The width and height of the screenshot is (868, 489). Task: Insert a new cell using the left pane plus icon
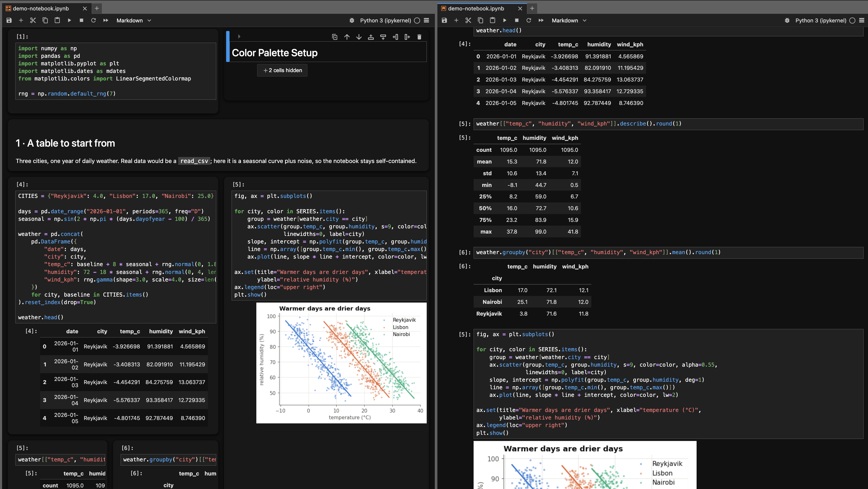[x=21, y=20]
